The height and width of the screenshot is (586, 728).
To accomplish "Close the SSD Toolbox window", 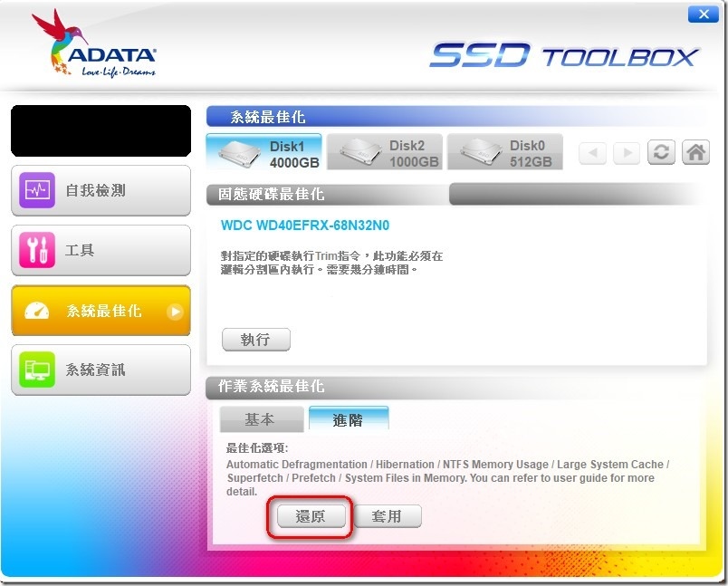I will pyautogui.click(x=704, y=14).
